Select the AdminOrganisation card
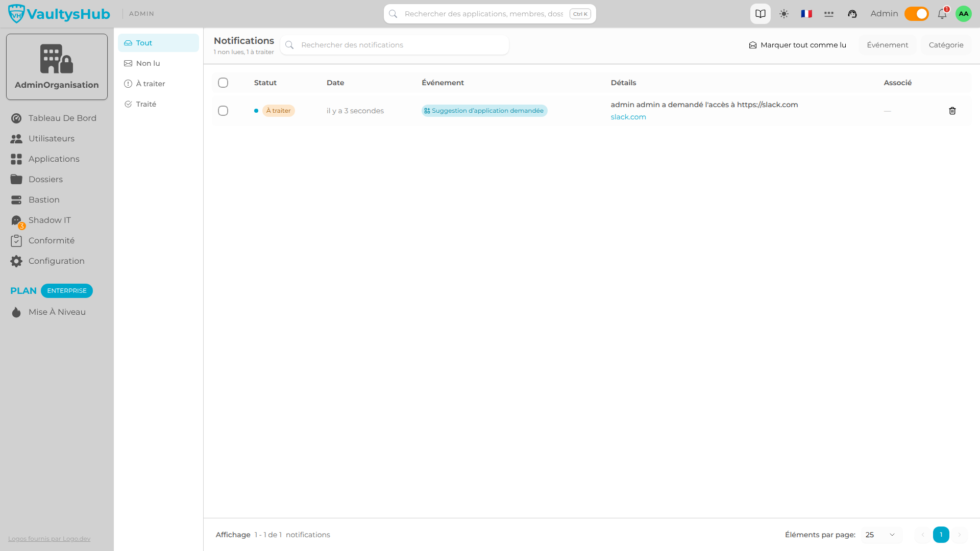This screenshot has height=551, width=980. tap(57, 67)
